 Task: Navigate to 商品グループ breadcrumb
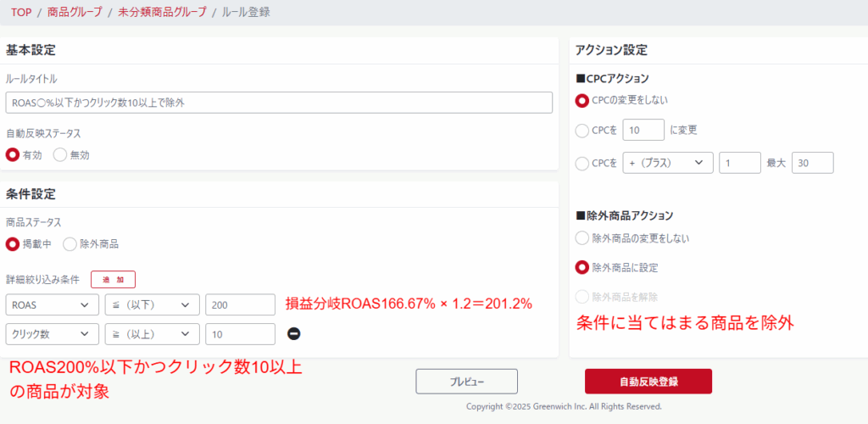coord(74,13)
